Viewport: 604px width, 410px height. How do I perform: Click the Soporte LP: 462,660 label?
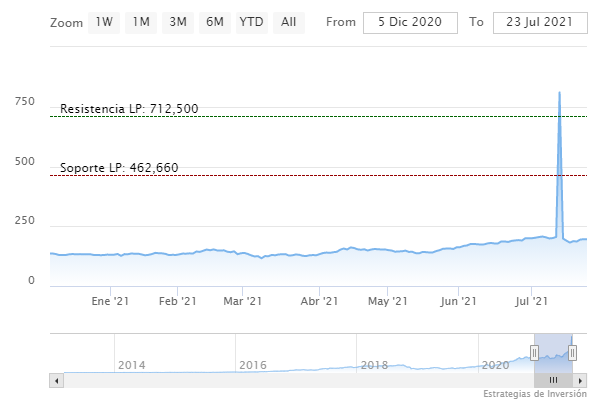119,167
